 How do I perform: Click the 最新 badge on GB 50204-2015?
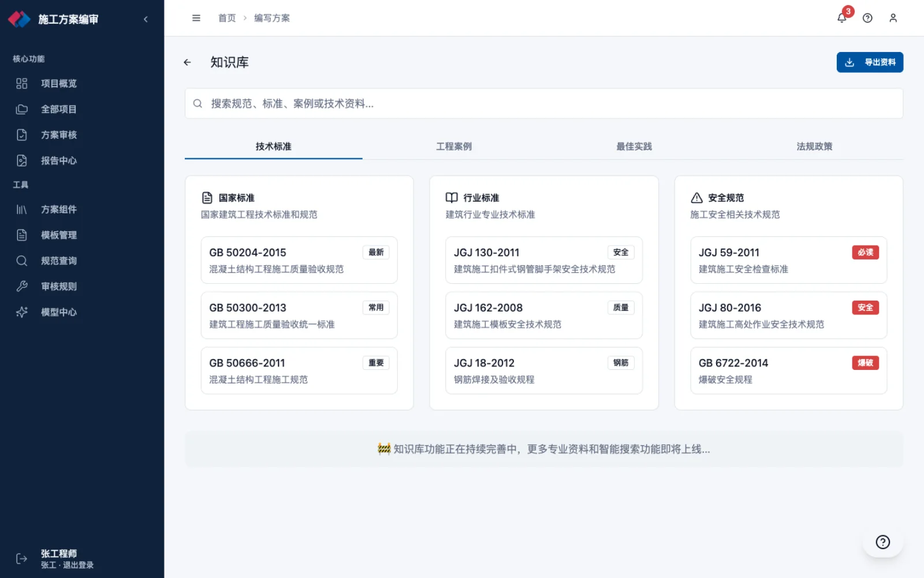pos(376,253)
